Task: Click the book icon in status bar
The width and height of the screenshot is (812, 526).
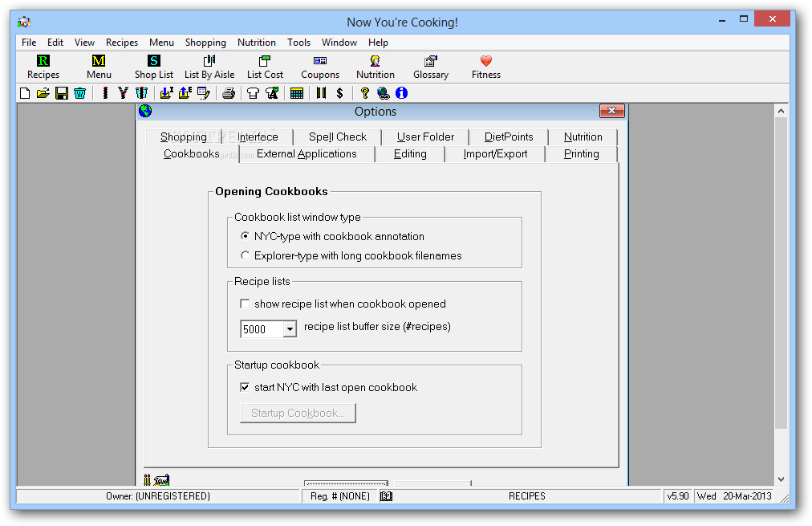Action: pyautogui.click(x=386, y=496)
